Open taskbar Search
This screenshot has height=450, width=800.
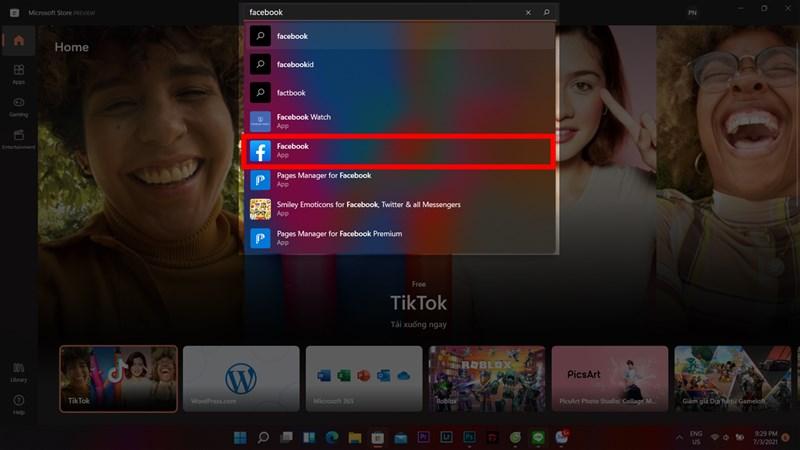(263, 437)
